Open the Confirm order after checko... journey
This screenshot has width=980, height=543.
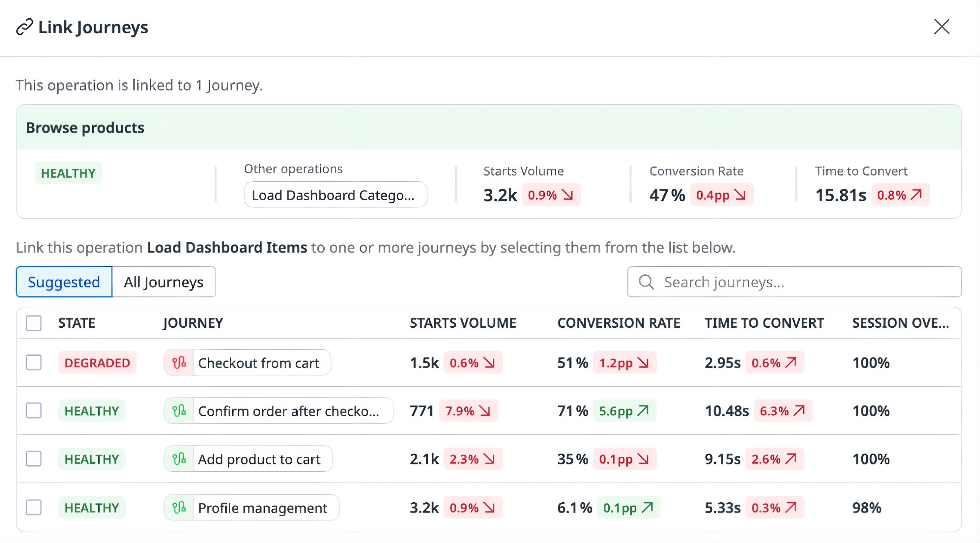tap(278, 411)
